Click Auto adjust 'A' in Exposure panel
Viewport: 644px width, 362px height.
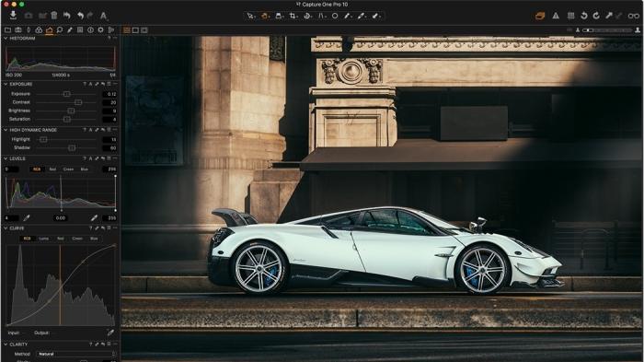(x=91, y=84)
